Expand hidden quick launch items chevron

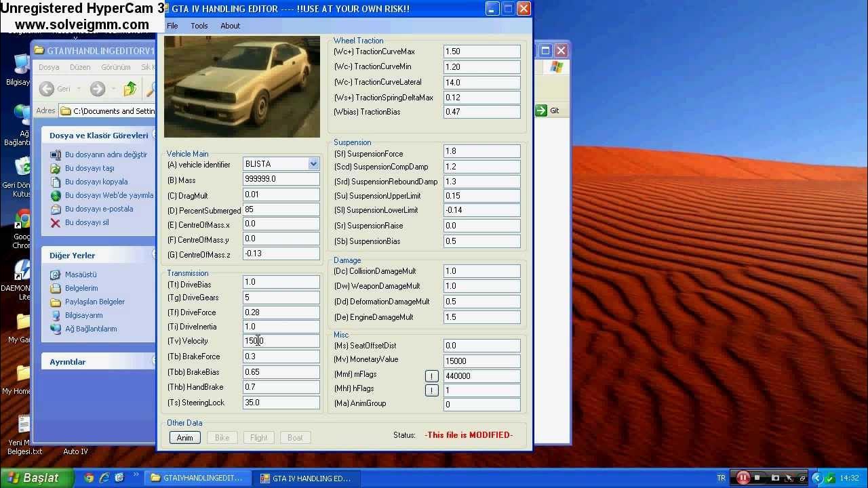point(136,475)
